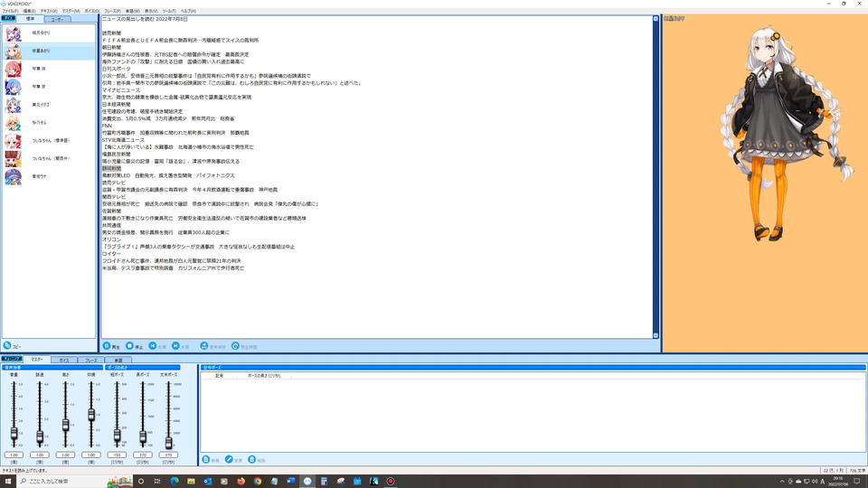This screenshot has height=488, width=868.
Task: Click the 新規 new pause symbol icon
Action: 206,460
